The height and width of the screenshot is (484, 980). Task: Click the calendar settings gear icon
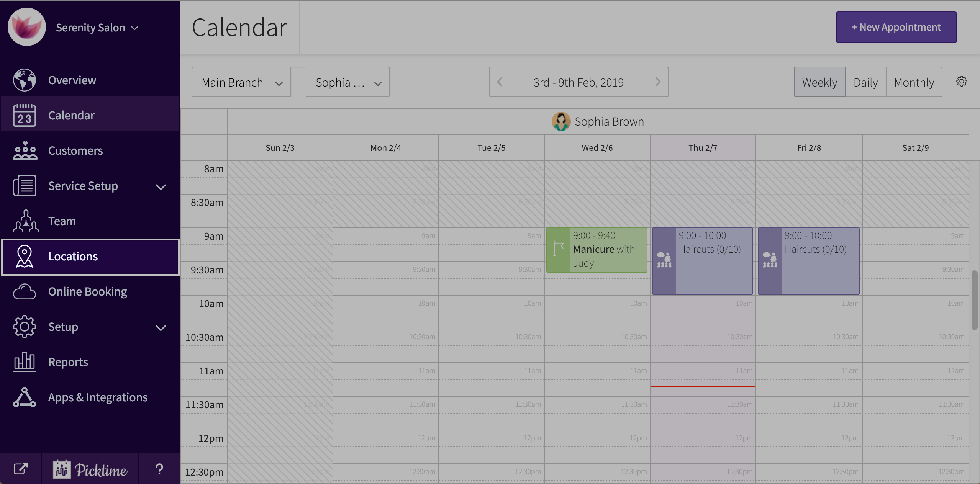pos(961,82)
